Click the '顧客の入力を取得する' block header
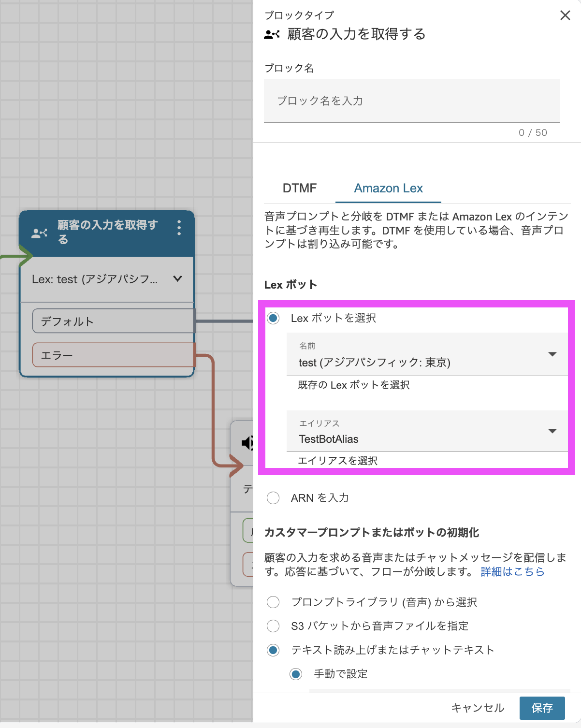The image size is (581, 728). (107, 233)
